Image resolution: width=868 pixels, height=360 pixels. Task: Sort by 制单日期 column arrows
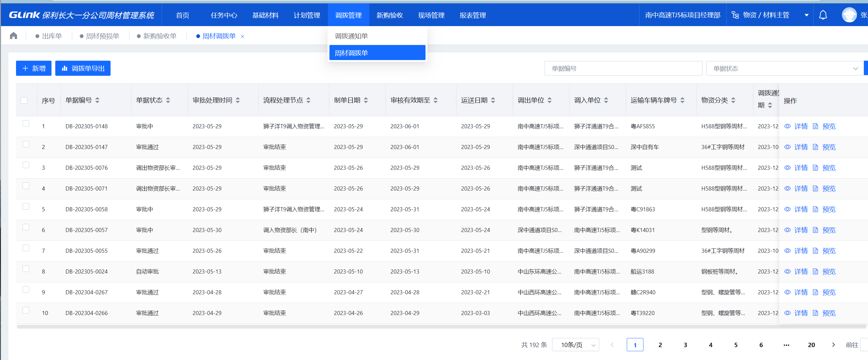(366, 100)
